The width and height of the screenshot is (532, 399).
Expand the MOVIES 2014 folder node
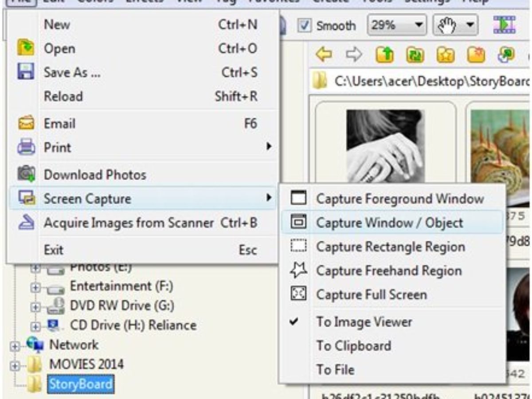(x=16, y=366)
